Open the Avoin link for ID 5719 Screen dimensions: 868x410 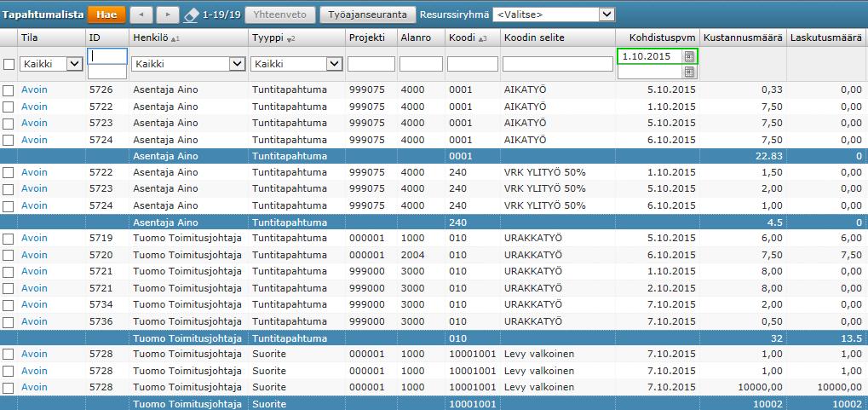click(34, 239)
